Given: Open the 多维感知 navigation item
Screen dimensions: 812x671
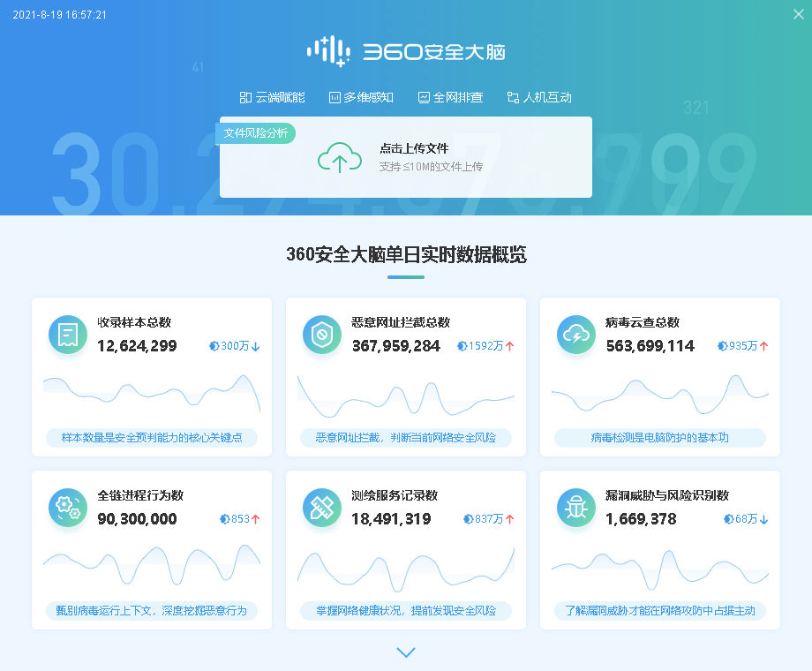Looking at the screenshot, I should tap(361, 97).
